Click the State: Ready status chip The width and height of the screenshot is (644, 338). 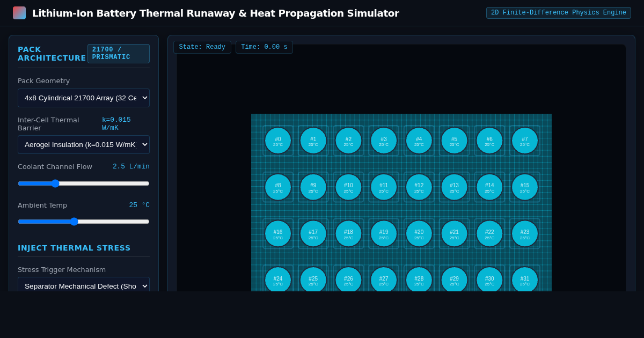(x=202, y=47)
